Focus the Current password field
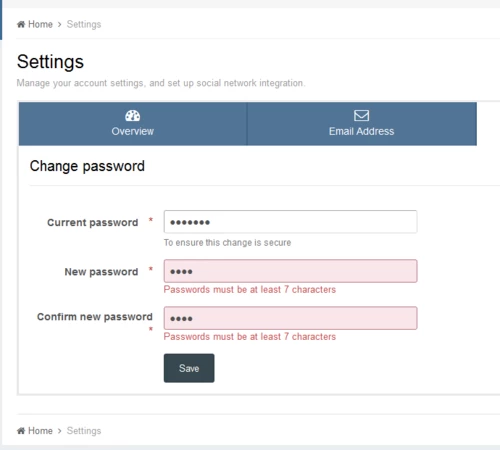Screen dimensions: 500x450 (x=290, y=222)
